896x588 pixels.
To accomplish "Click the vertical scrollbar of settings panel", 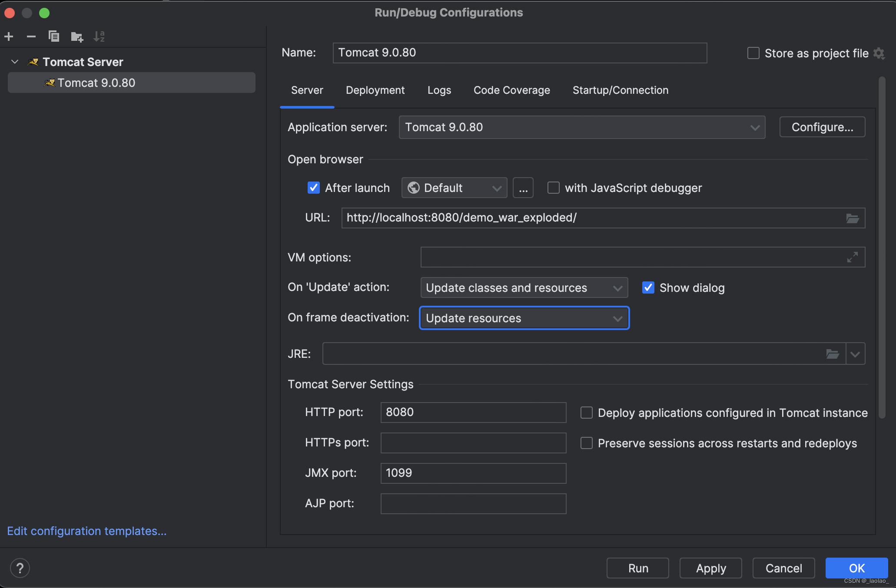I will 882,248.
